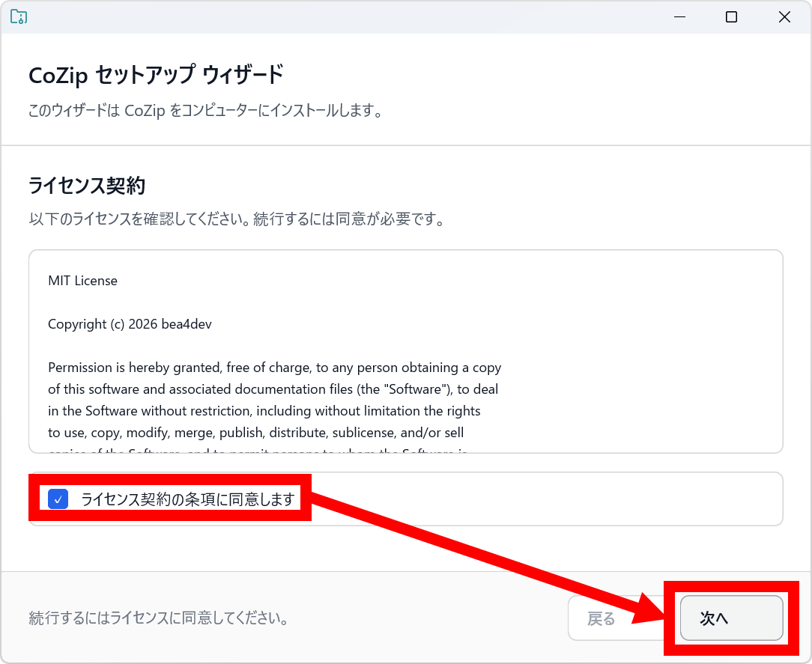Click the CoZip セットアップ ウィザード heading
Image resolution: width=812 pixels, height=664 pixels.
pos(156,76)
